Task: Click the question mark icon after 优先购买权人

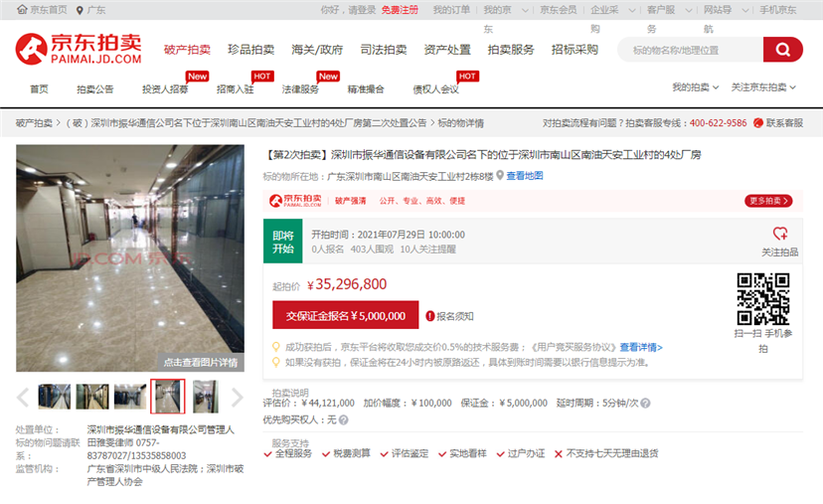Action: tap(343, 420)
